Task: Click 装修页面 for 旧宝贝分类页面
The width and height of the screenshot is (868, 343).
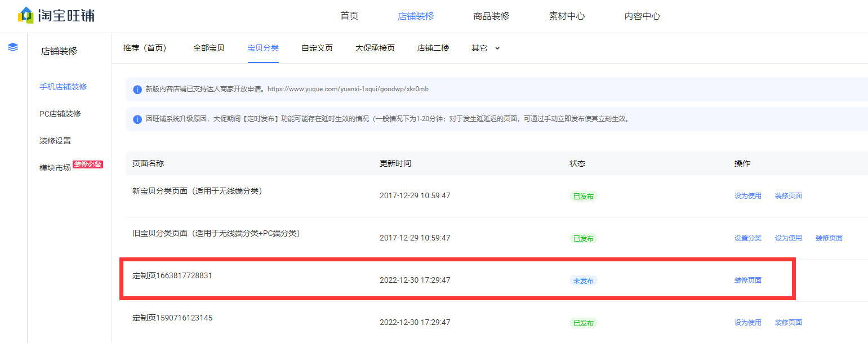Action: coord(829,238)
